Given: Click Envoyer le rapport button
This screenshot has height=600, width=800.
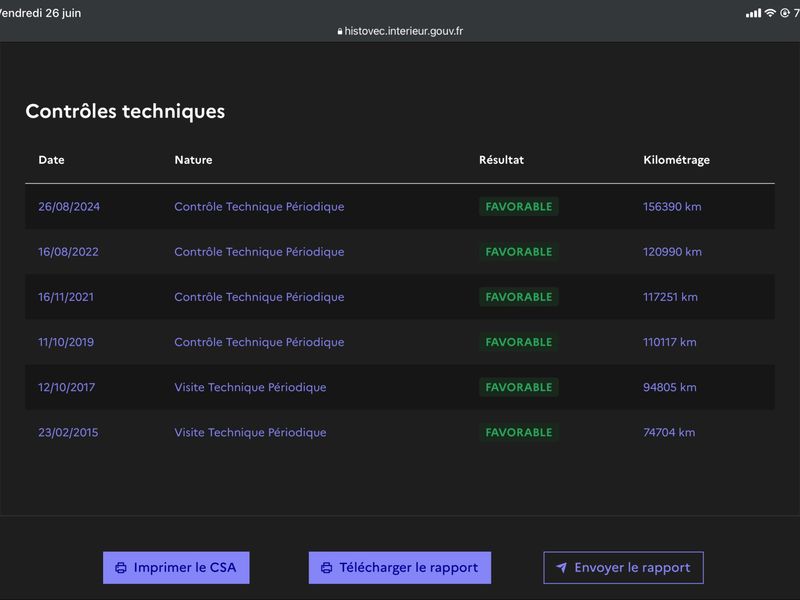Looking at the screenshot, I should (623, 567).
